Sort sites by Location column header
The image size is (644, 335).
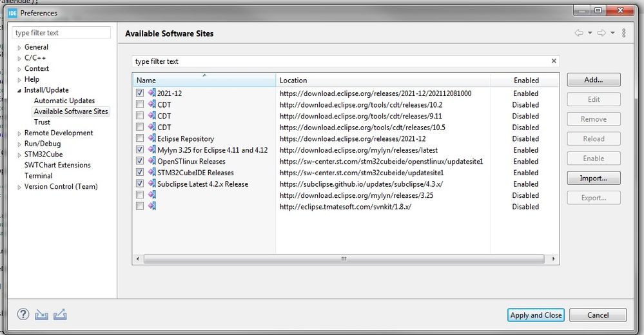point(383,80)
